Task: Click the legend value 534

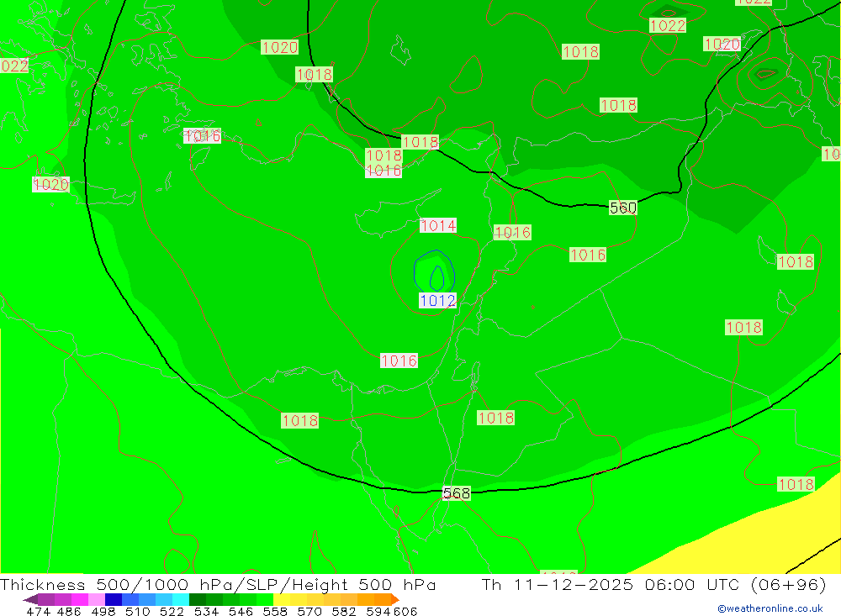Action: (206, 611)
